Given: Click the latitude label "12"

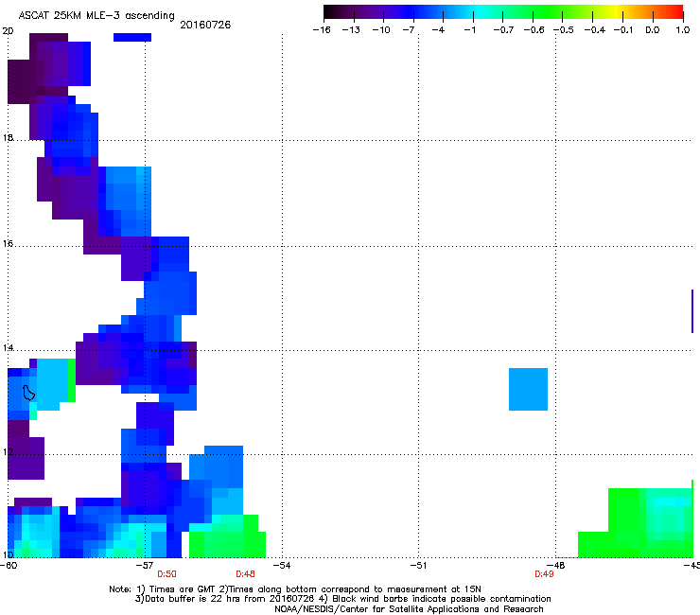Looking at the screenshot, I should pyautogui.click(x=8, y=452).
